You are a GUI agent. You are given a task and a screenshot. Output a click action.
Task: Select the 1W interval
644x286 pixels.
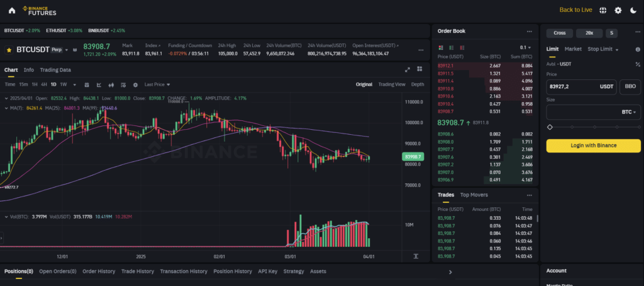(64, 84)
